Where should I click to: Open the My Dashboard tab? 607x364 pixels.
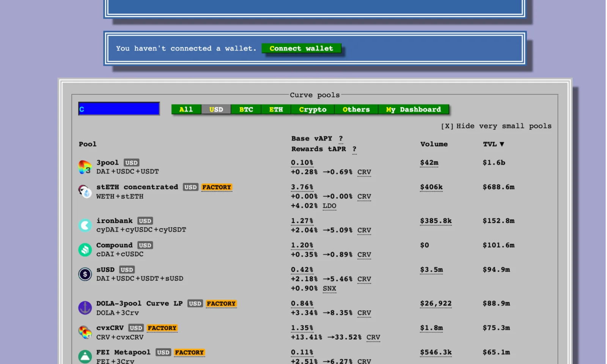(413, 110)
